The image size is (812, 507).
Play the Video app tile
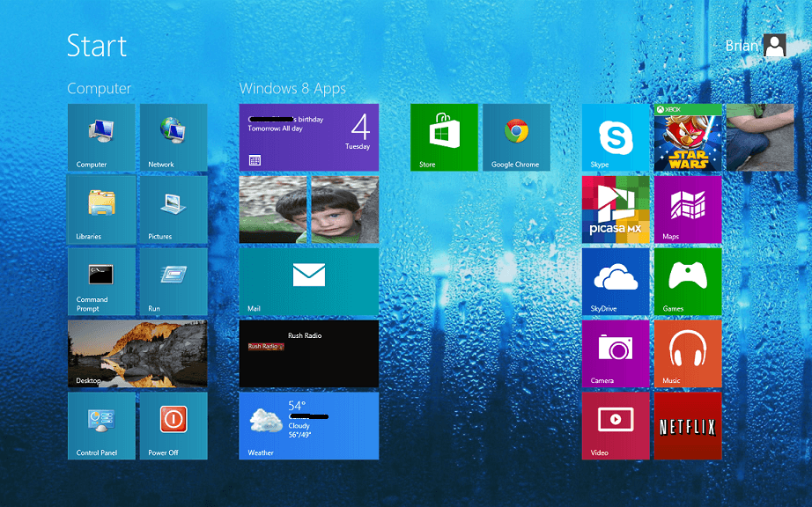pyautogui.click(x=615, y=426)
